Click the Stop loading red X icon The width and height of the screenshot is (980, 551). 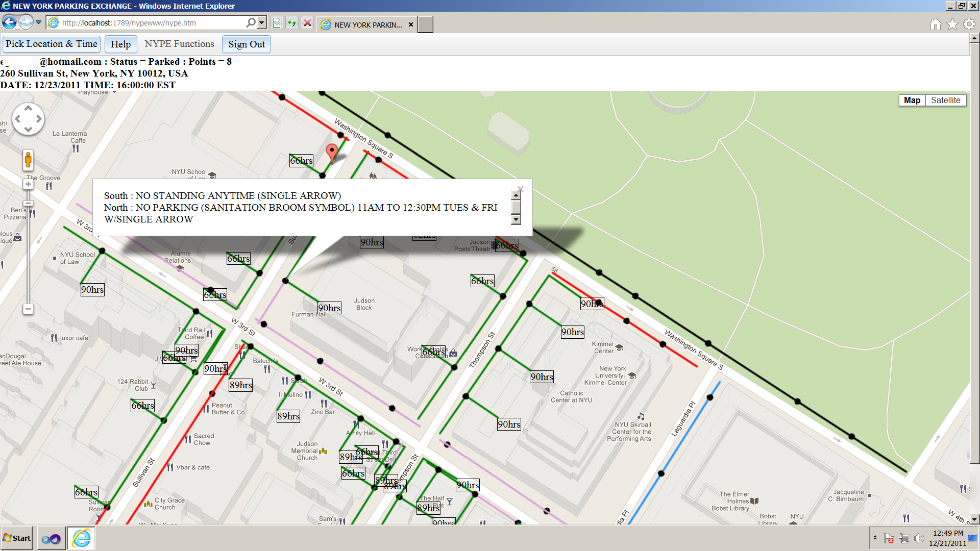307,23
